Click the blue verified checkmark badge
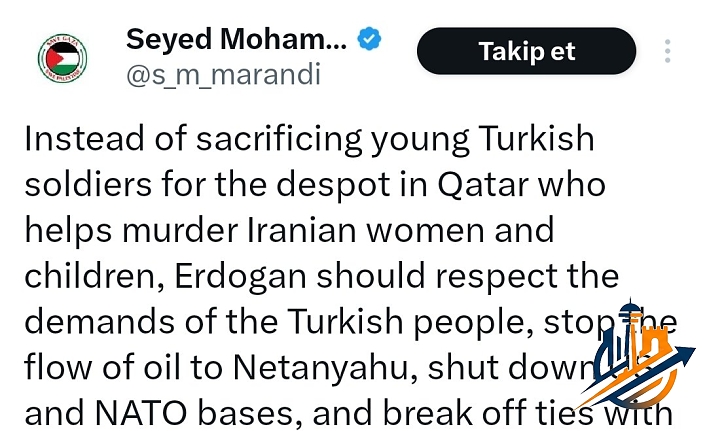Image resolution: width=706 pixels, height=431 pixels. click(370, 40)
